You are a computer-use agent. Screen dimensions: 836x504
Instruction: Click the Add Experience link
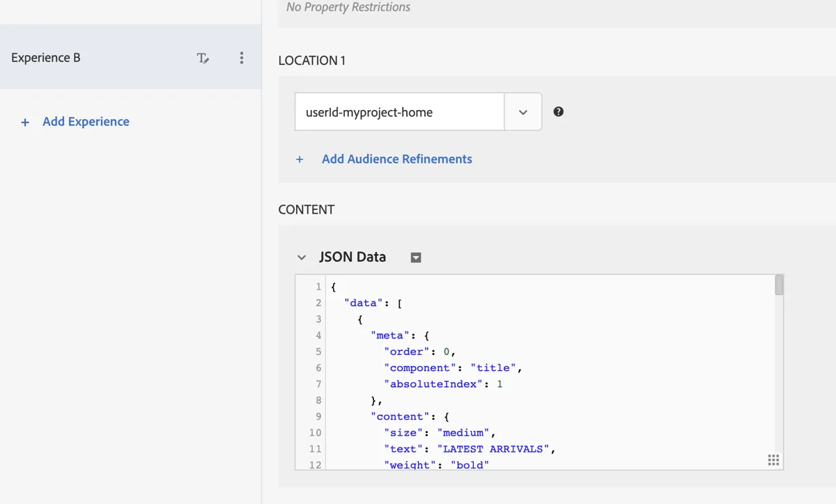coord(86,122)
